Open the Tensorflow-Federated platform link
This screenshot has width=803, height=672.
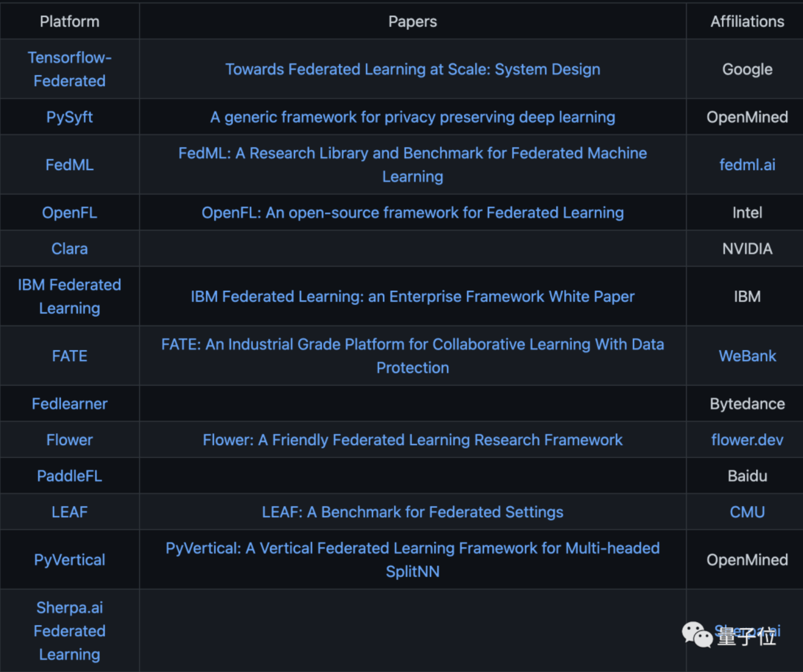70,69
